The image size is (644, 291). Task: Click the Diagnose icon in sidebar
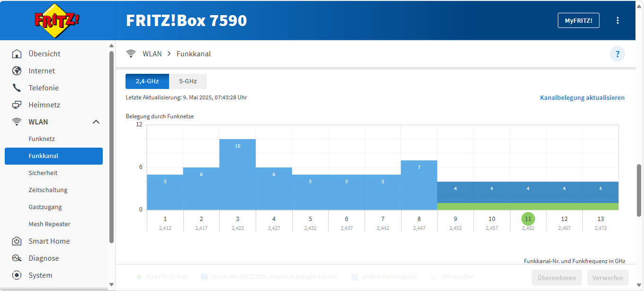pos(17,258)
